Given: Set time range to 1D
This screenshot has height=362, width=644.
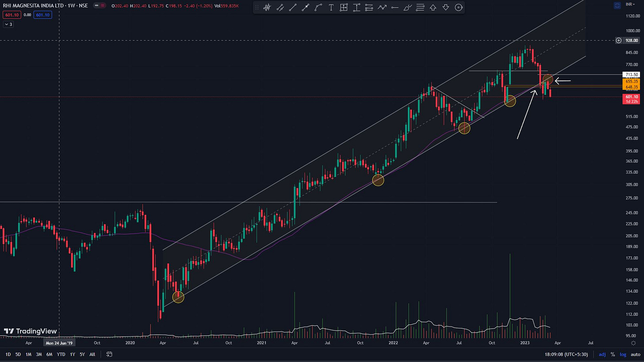Looking at the screenshot, I should (x=8, y=354).
